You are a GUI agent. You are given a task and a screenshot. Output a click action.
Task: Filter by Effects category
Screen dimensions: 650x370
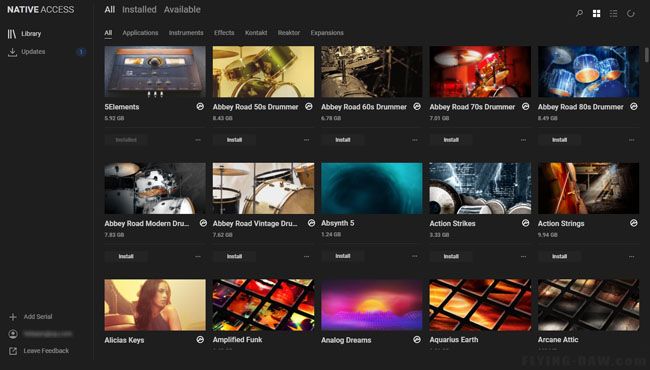click(x=224, y=33)
